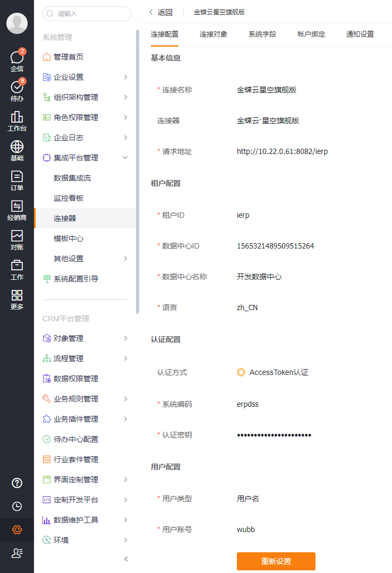Expand 业务插件管理 chevron
Viewport: 392px width, 573px height.
[x=125, y=419]
